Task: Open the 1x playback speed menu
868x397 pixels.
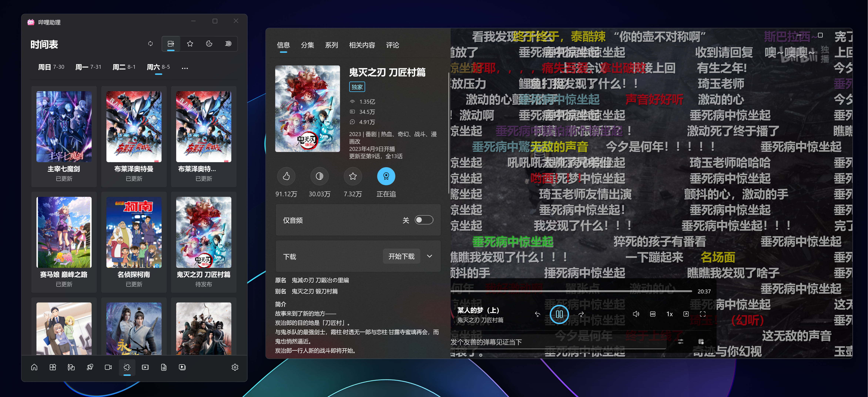Action: point(669,314)
